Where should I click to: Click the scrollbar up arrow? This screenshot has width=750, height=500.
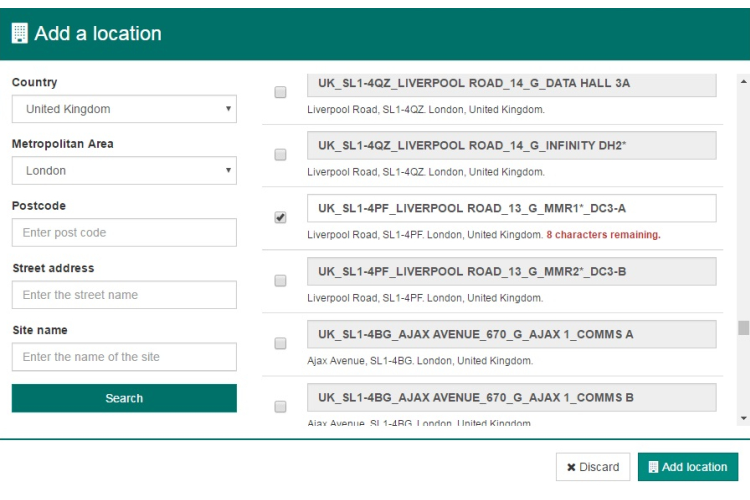click(743, 80)
